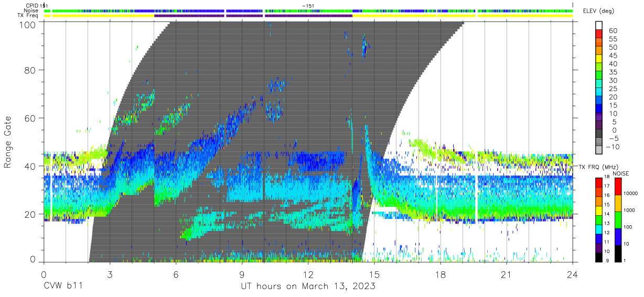This screenshot has height=297, width=644.
Task: Click the "18" UT hour axis label
Action: [441, 274]
